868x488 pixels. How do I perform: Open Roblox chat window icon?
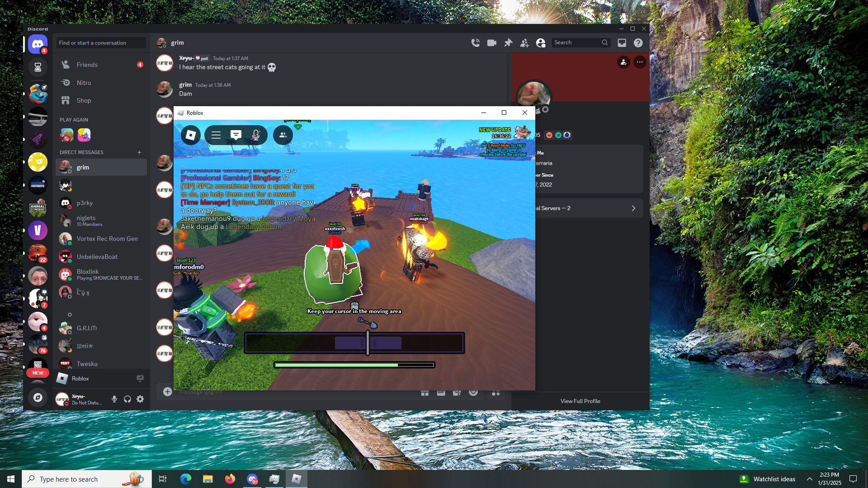pyautogui.click(x=236, y=135)
